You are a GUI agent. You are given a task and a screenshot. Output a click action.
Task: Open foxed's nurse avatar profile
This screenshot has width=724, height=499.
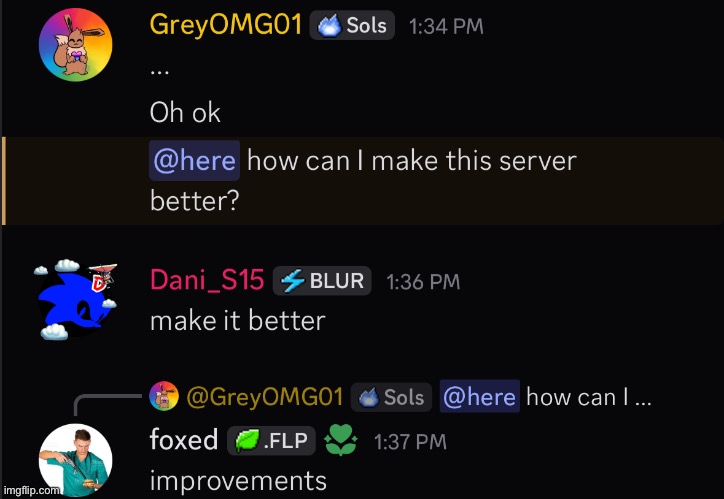coord(75,461)
